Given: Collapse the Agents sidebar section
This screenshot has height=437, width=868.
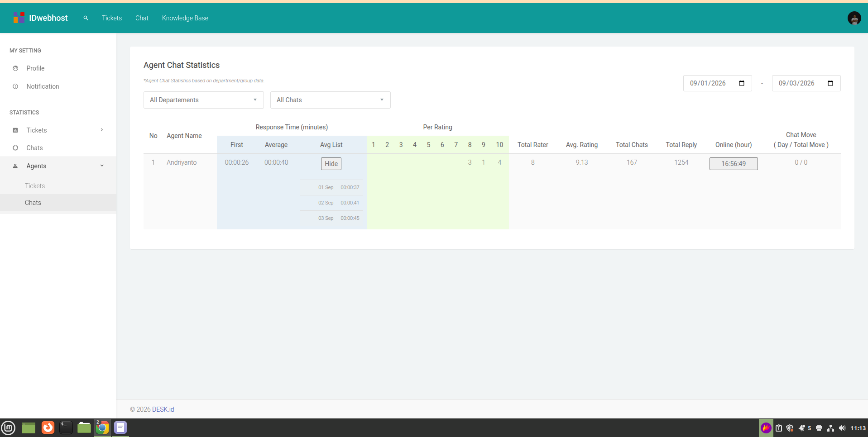Looking at the screenshot, I should pos(58,166).
